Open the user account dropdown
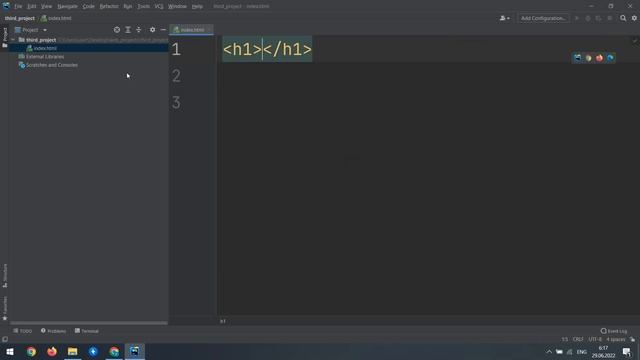This screenshot has width=640, height=360. pos(504,18)
